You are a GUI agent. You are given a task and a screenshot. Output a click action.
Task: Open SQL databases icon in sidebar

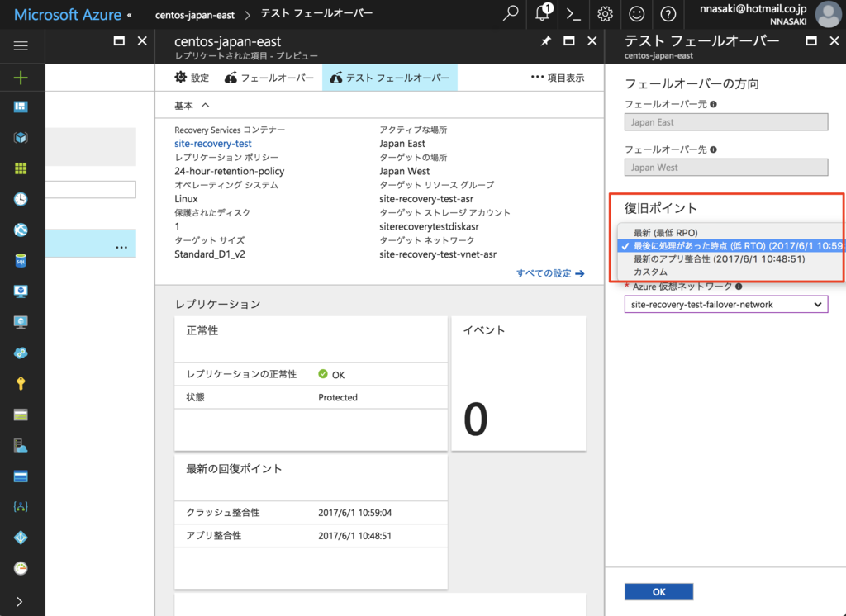coord(21,261)
